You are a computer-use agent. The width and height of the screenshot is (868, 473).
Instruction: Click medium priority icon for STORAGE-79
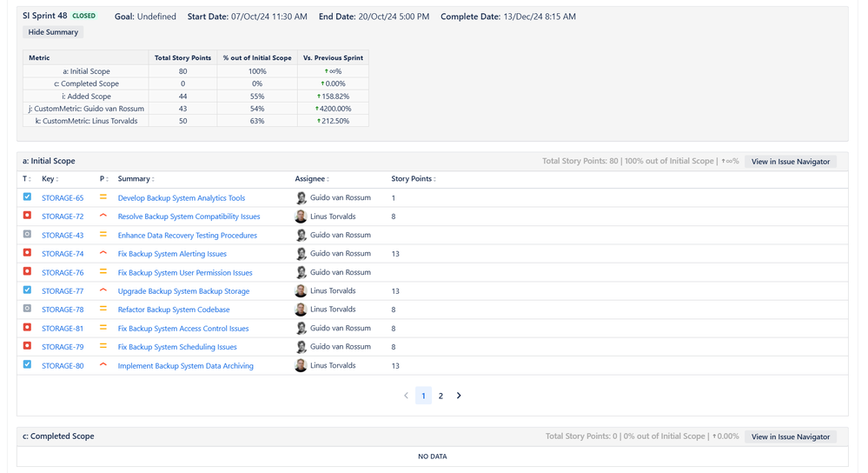103,345
